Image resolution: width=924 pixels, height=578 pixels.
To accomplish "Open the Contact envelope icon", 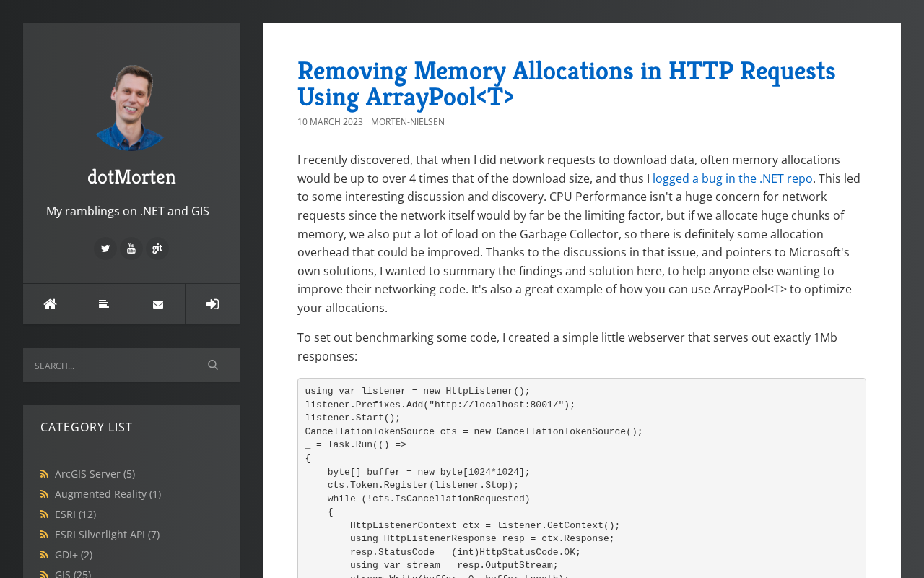I will tap(158, 304).
